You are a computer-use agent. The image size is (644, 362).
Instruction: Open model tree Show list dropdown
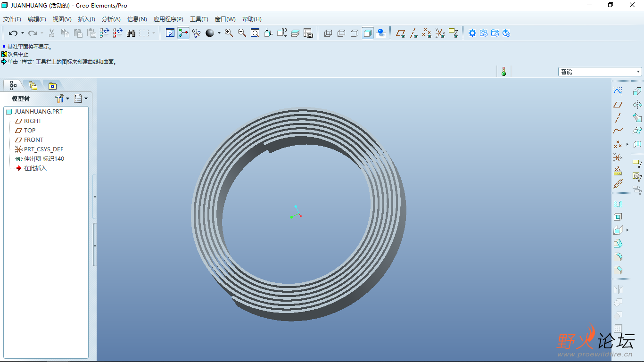(81, 99)
